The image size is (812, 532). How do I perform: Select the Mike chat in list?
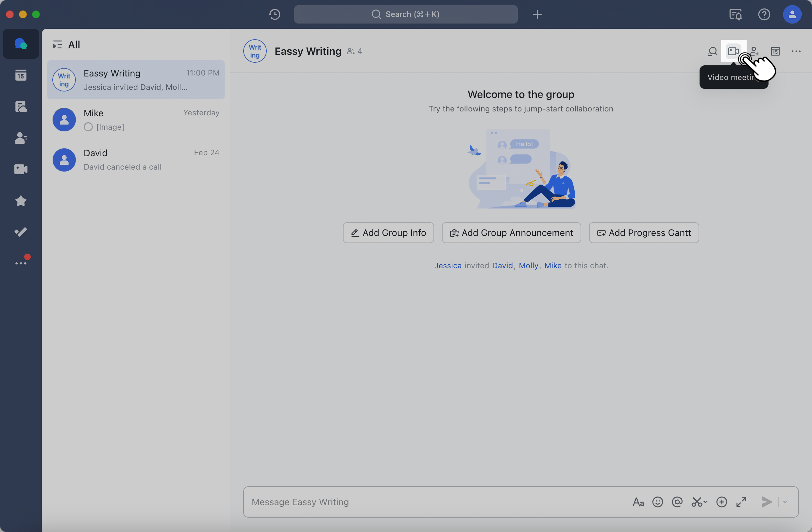[136, 120]
